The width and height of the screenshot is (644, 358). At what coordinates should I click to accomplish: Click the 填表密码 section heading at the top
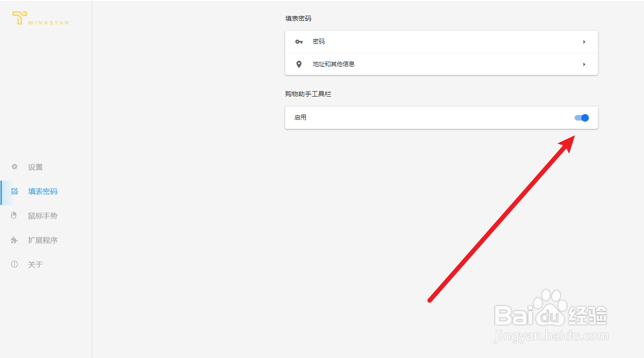tap(298, 19)
